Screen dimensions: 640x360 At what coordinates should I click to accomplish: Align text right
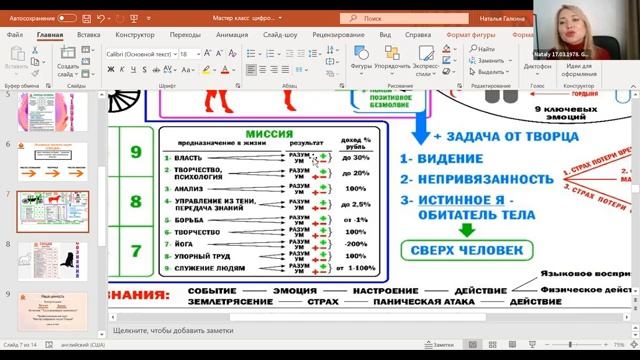274,70
